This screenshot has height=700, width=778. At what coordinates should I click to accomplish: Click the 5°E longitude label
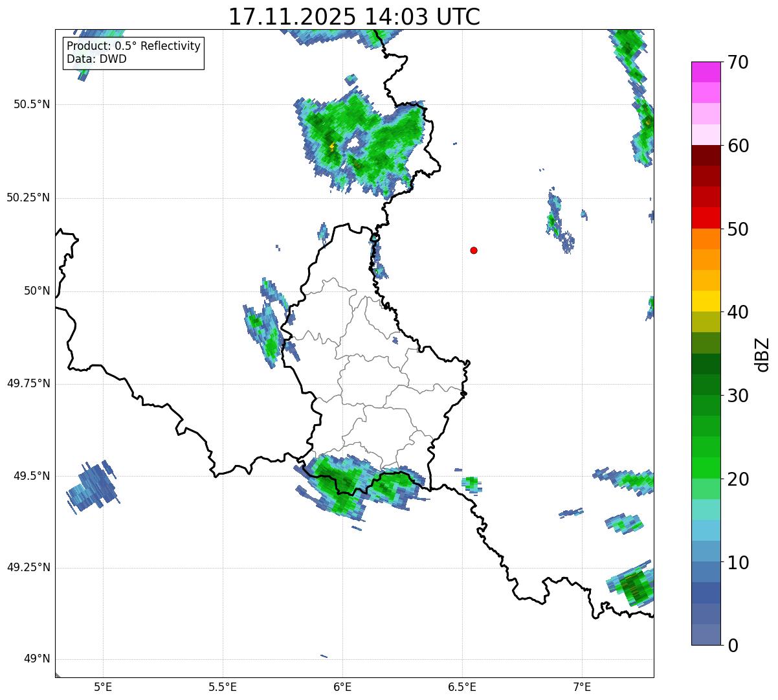[x=103, y=686]
